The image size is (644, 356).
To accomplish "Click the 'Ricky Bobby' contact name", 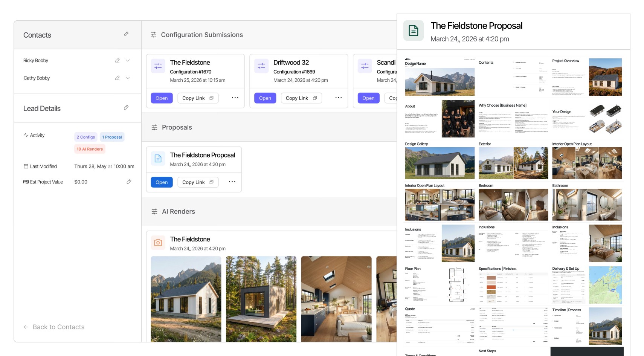I will (36, 60).
